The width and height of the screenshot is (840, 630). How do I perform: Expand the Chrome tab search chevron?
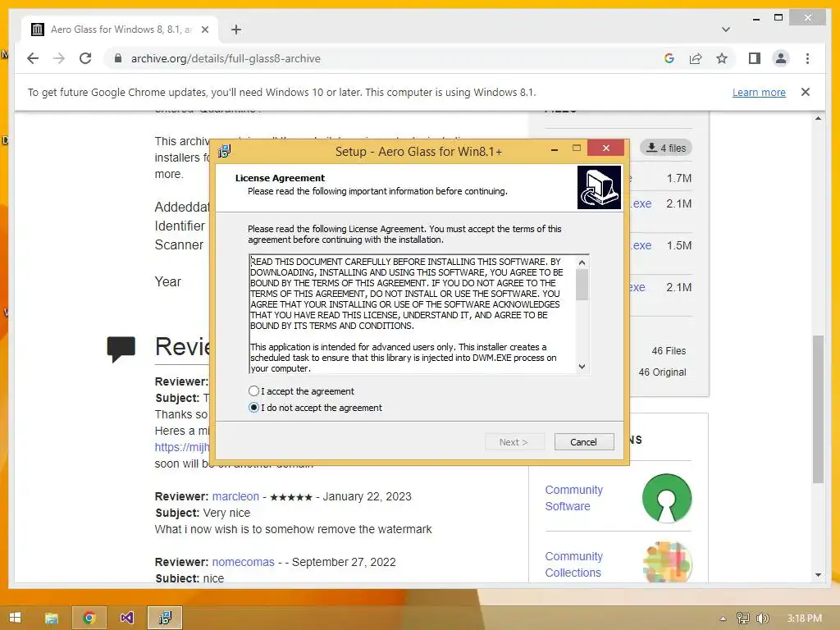[726, 30]
